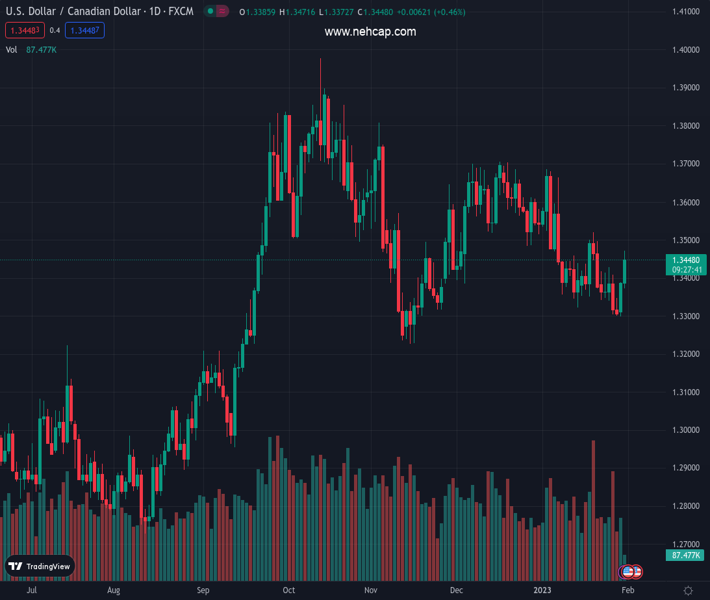Click the www.nehcap.com watermark text
Viewport: 710px width, 600px height.
pos(370,32)
